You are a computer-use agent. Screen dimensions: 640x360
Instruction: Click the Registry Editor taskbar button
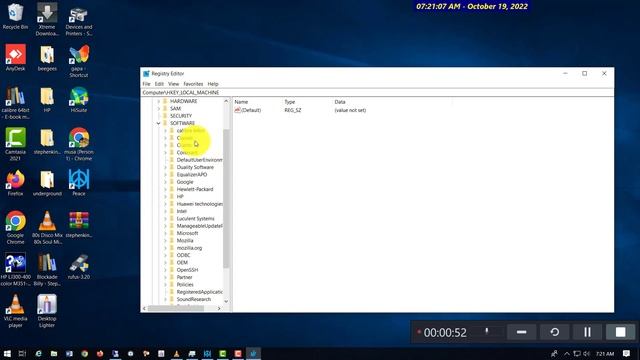click(x=253, y=353)
